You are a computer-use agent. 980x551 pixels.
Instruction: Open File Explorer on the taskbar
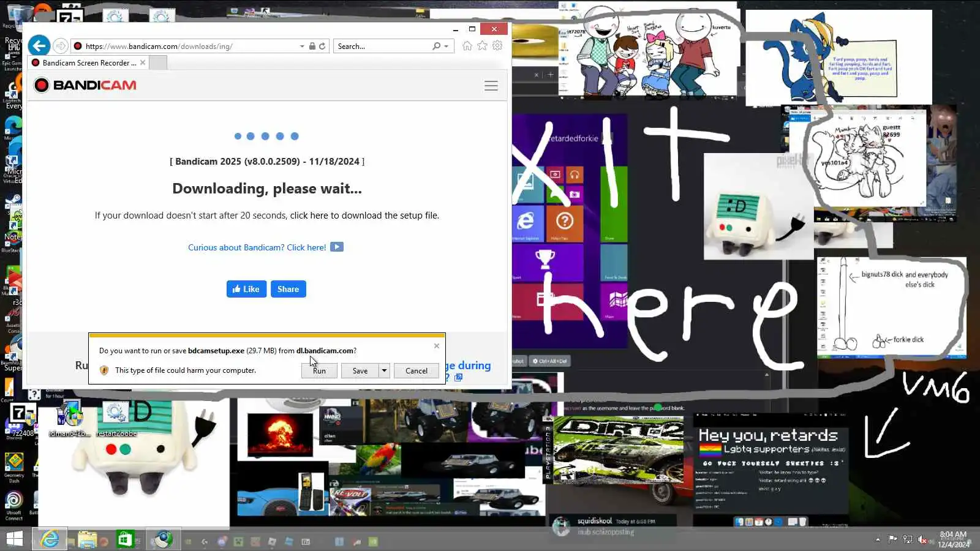point(88,539)
